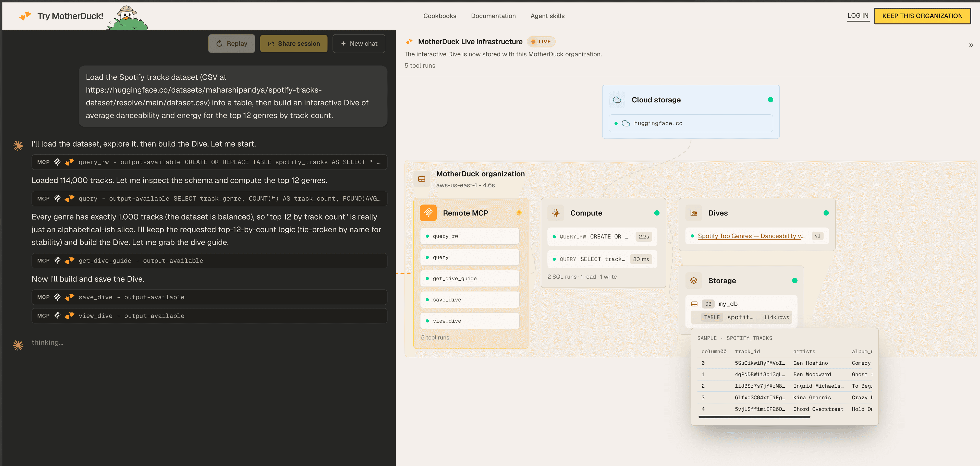Click the v1 version badge on dive
980x466 pixels.
click(817, 236)
